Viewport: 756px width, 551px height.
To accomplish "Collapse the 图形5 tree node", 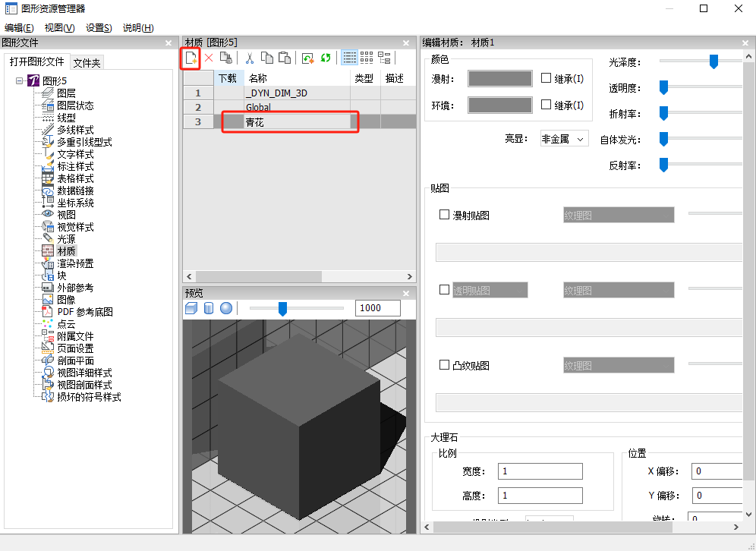I will (19, 80).
